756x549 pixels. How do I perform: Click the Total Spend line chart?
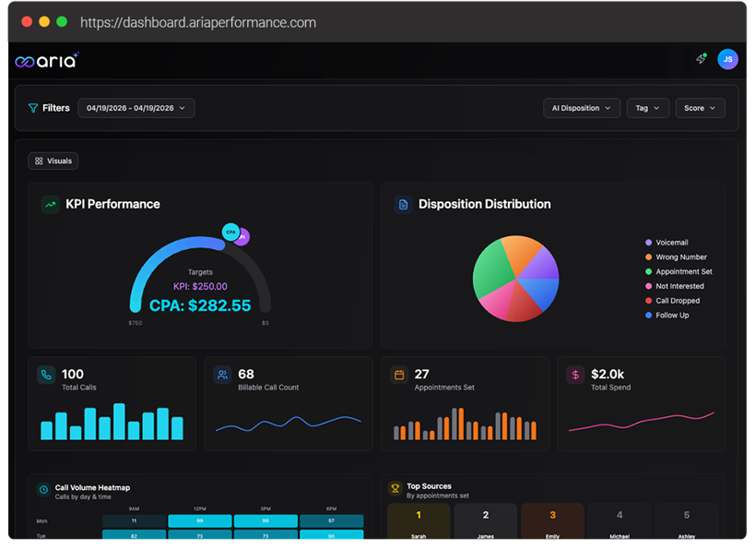point(642,422)
